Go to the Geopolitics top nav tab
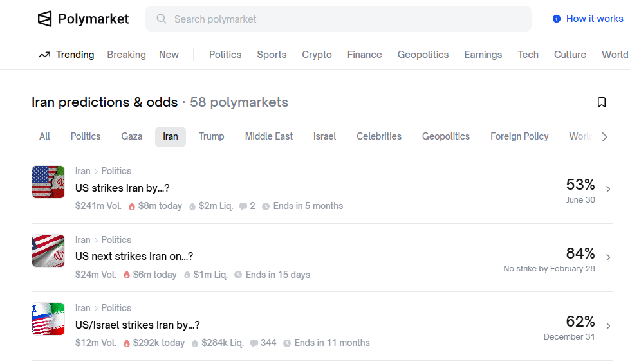This screenshot has width=630, height=364. (x=423, y=55)
